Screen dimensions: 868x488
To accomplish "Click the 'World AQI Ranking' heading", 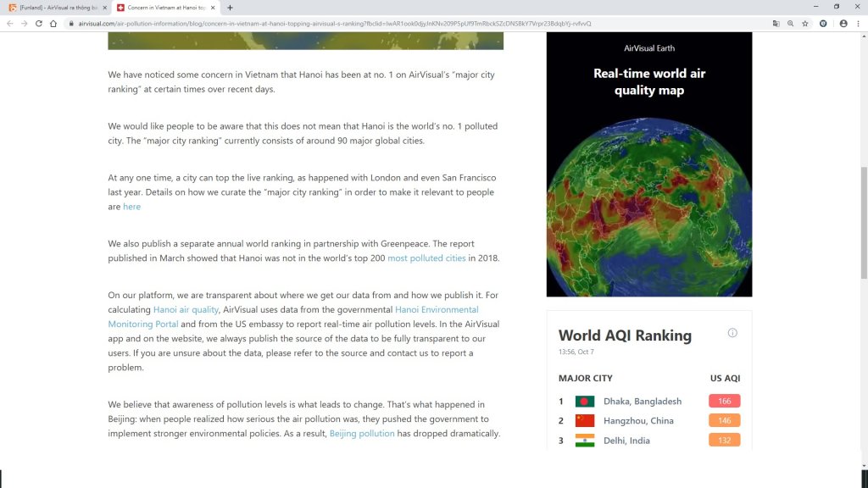I will (x=625, y=335).
